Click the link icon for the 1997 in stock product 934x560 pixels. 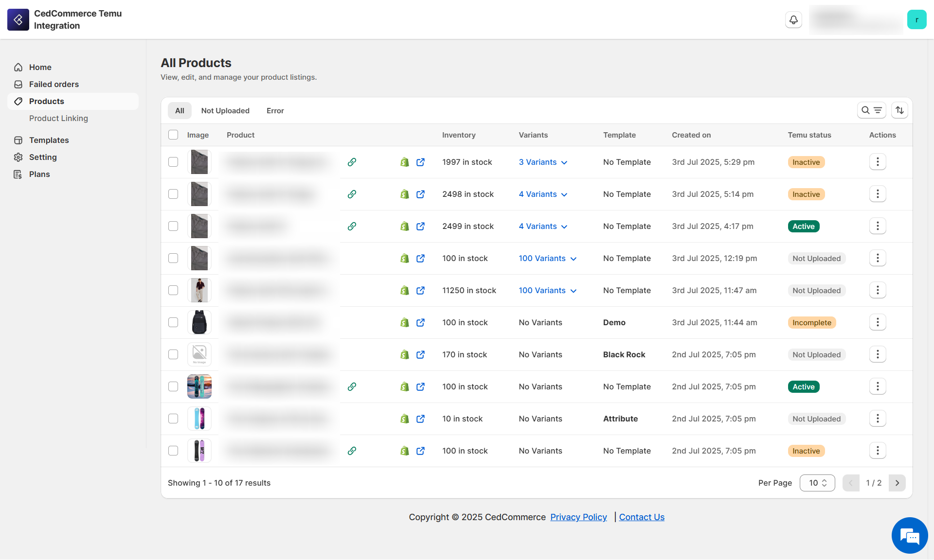pyautogui.click(x=352, y=162)
